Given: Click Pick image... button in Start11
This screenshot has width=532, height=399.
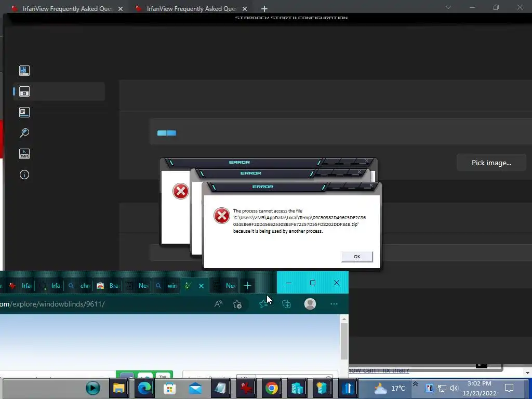Looking at the screenshot, I should click(x=491, y=163).
